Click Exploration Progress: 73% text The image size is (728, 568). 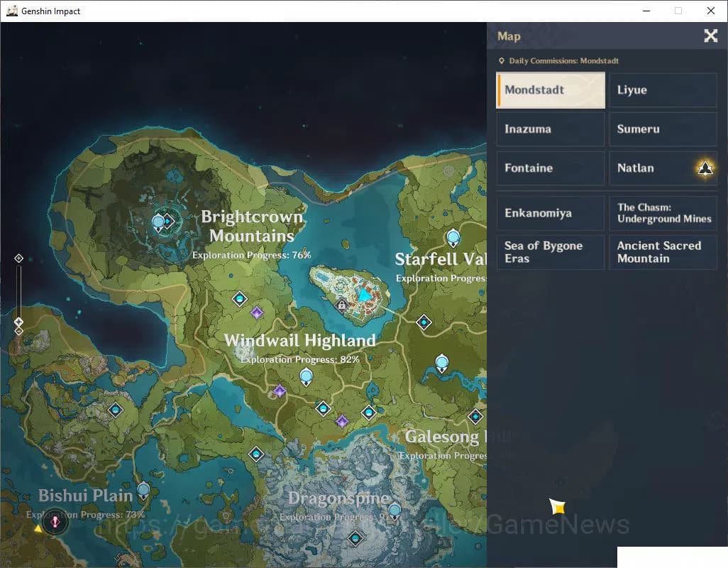(85, 515)
